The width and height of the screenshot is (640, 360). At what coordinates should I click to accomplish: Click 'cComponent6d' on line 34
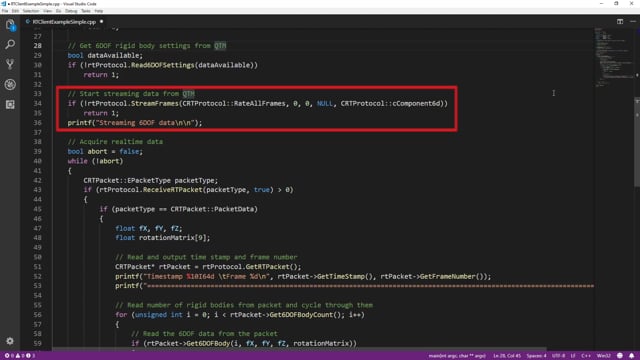[416, 103]
